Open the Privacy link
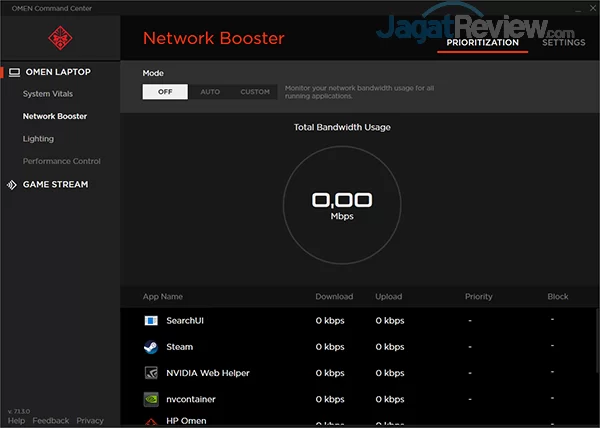The image size is (600, 428). click(90, 421)
